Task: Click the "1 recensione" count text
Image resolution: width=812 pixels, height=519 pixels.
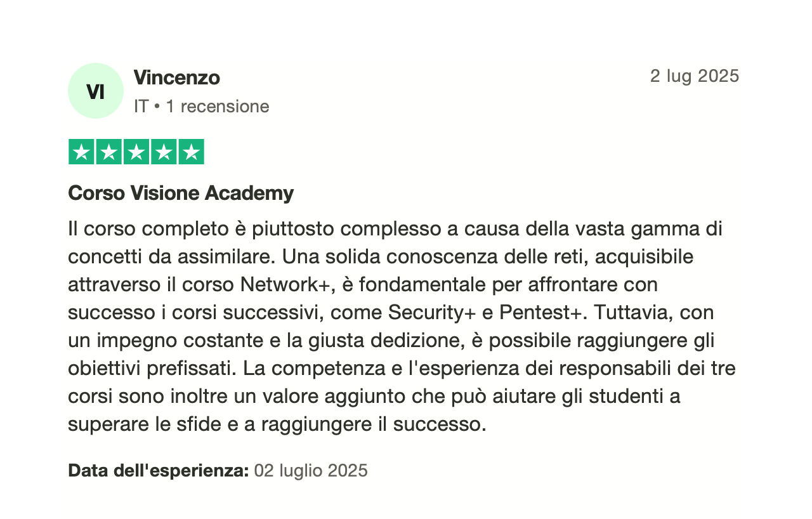Action: click(217, 106)
